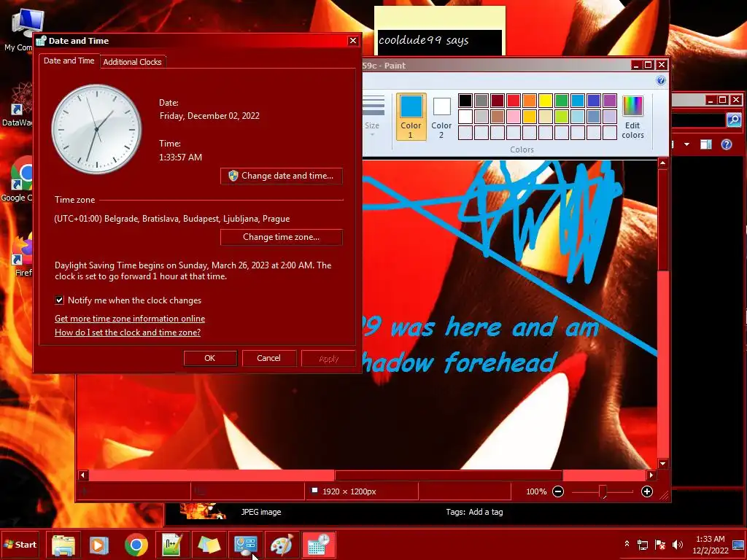Maximize the Paint window
The width and height of the screenshot is (747, 560).
649,65
